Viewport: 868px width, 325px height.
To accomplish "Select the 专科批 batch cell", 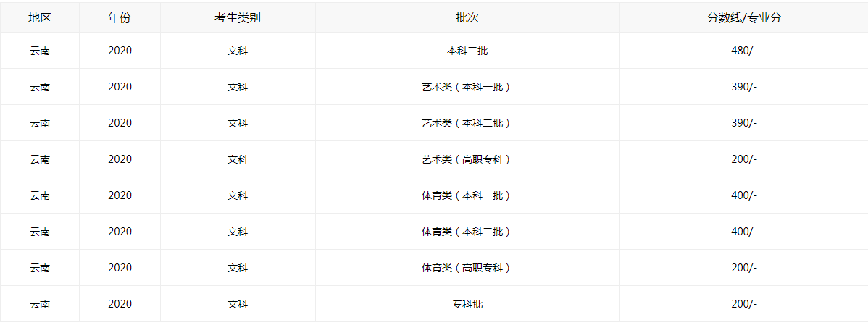I will [x=467, y=304].
